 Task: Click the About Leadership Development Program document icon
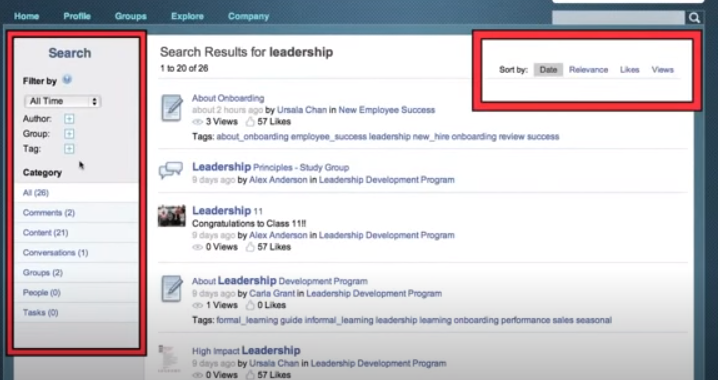click(x=172, y=289)
